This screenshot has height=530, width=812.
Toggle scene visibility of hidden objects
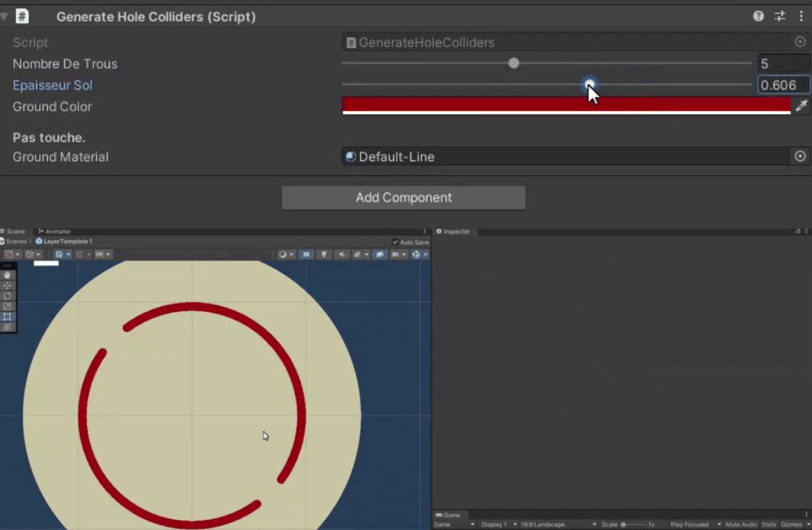380,254
